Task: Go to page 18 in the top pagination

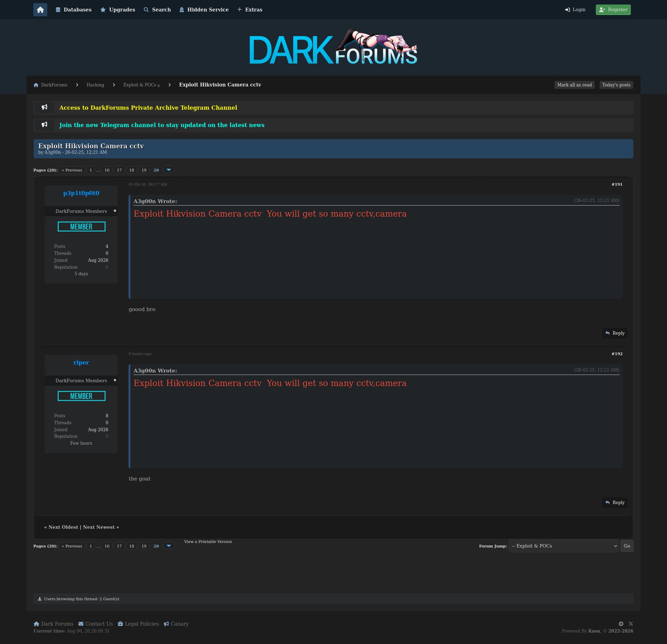Action: 132,170
